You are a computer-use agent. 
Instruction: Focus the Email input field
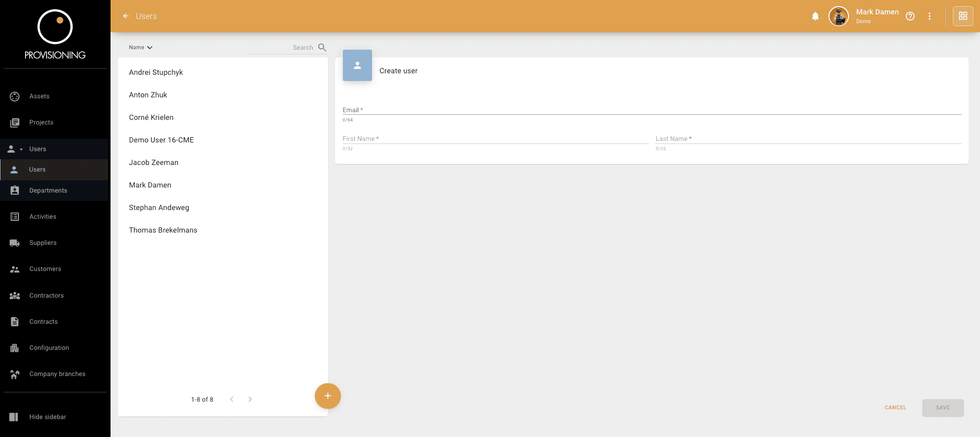coord(651,110)
